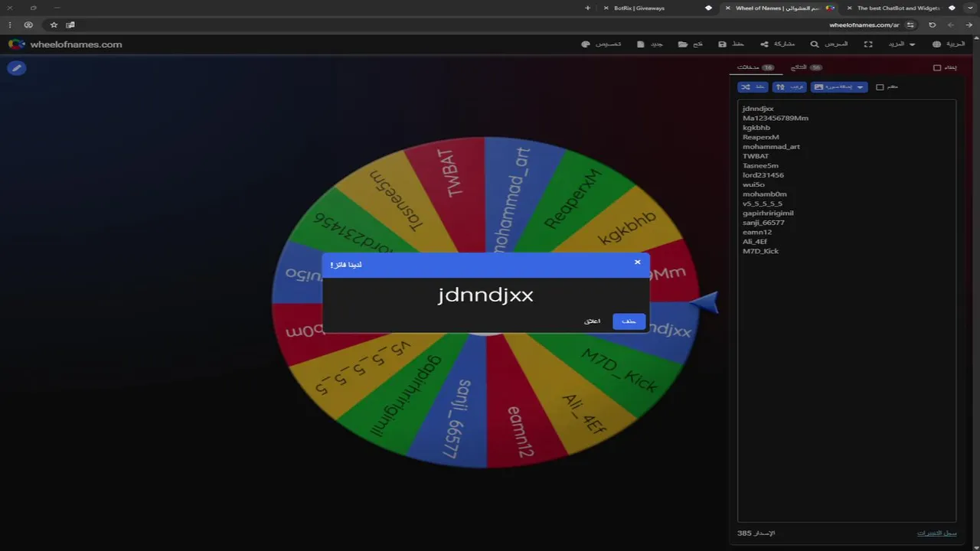
Task: Click entry jdnndjxx in the entries list
Action: click(x=758, y=109)
